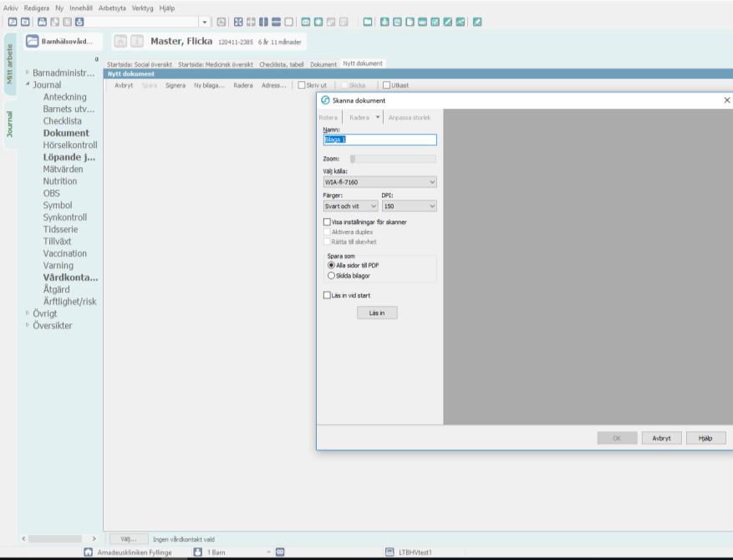This screenshot has height=560, width=733.
Task: Toggle the Aktivera duplex checkbox
Action: (x=327, y=232)
